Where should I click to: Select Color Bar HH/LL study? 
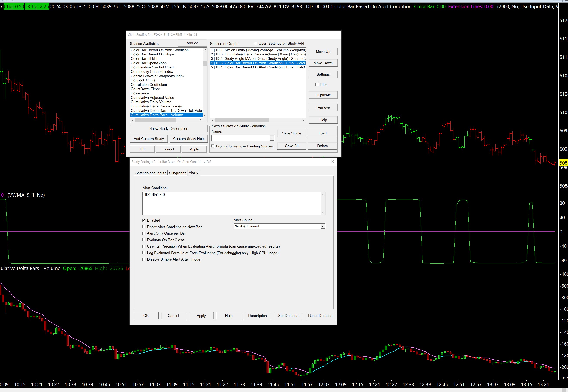(144, 58)
